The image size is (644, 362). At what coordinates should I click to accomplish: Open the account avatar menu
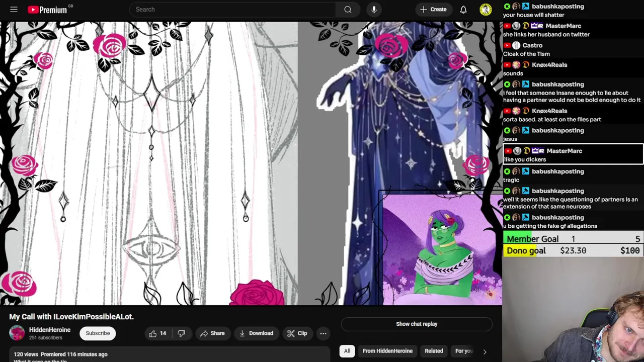(486, 10)
